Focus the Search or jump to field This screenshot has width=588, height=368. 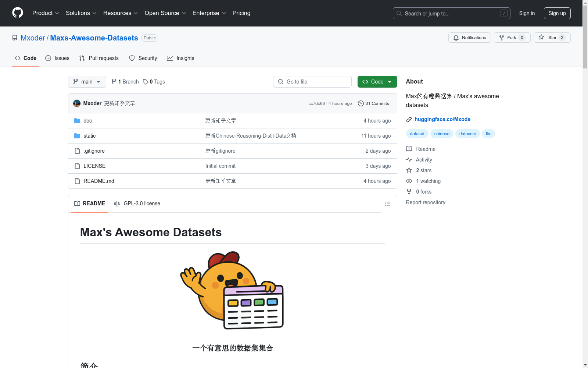[x=452, y=13]
